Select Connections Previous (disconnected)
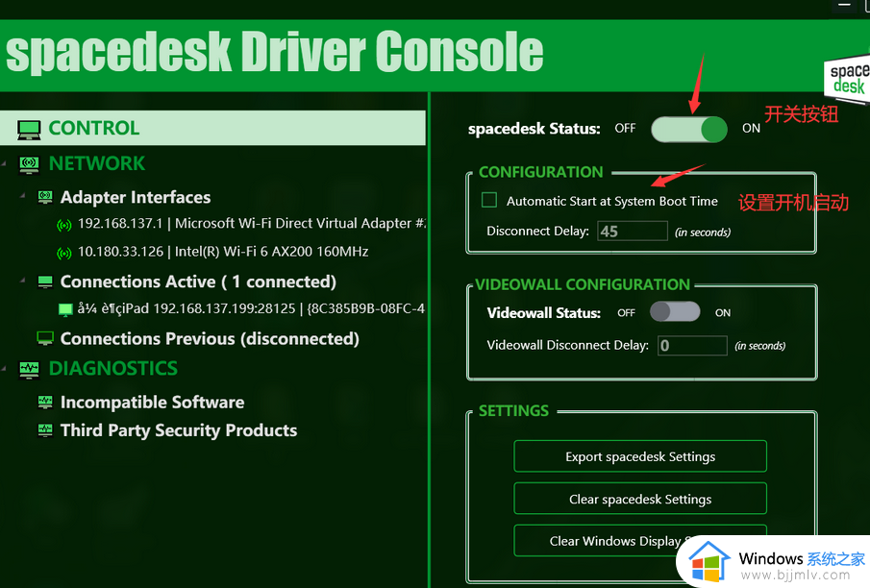This screenshot has width=870, height=588. [x=210, y=339]
